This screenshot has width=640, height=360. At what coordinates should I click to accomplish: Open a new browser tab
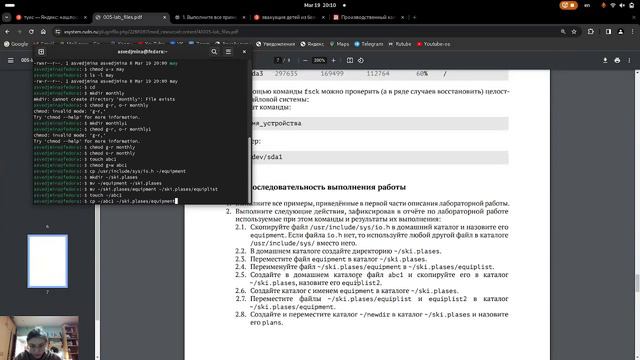pyautogui.click(x=414, y=18)
